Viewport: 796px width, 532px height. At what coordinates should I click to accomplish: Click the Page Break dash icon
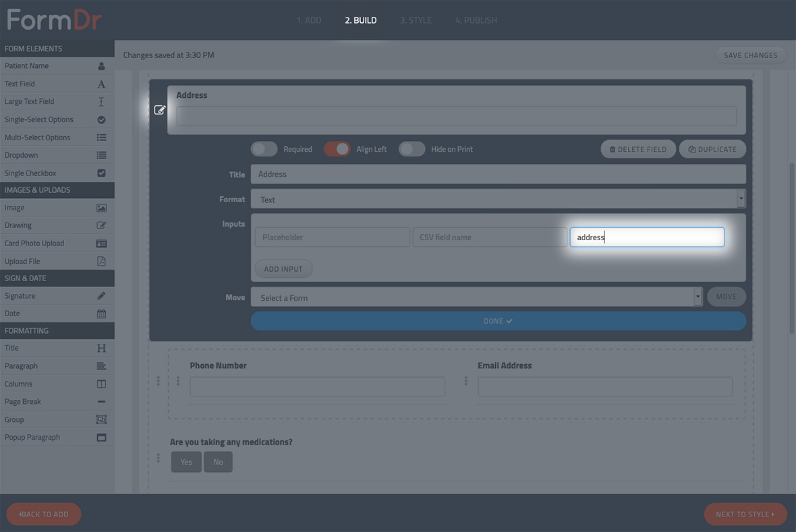tap(102, 402)
